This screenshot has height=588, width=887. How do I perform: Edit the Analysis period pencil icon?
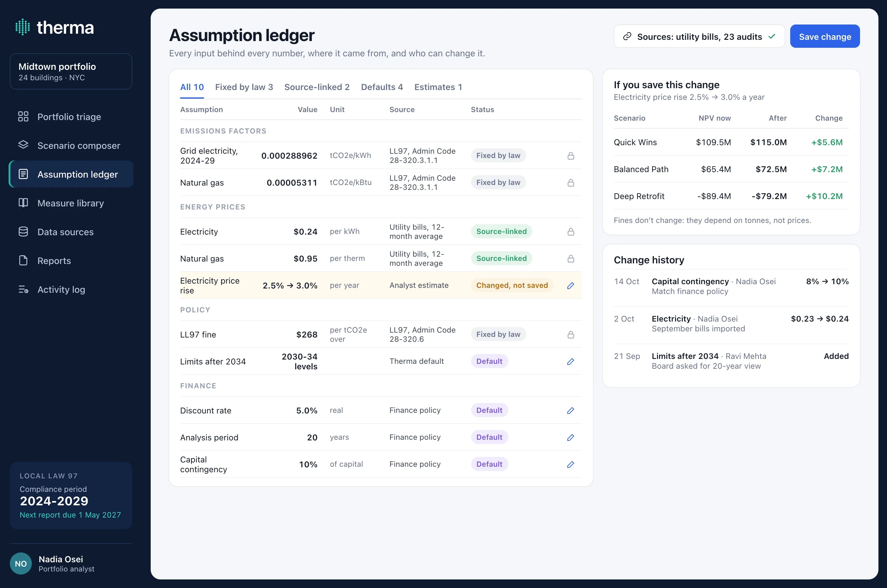(571, 438)
